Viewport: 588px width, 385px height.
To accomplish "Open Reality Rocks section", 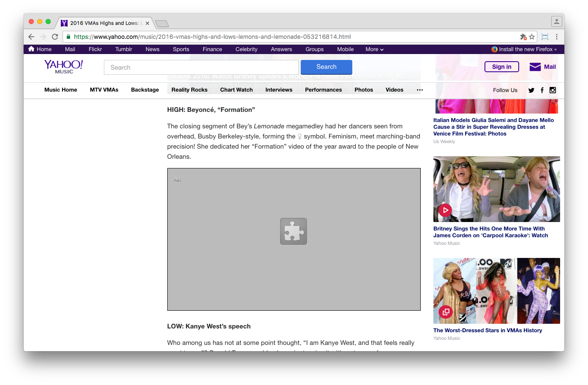I will point(189,90).
